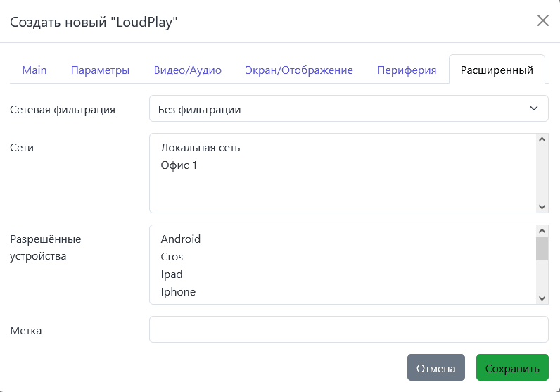Open the Периферия tab

(407, 70)
